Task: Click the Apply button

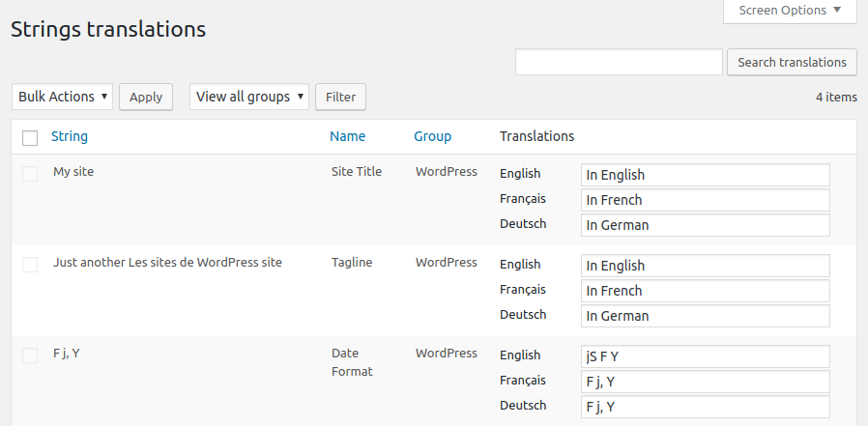Action: [146, 97]
